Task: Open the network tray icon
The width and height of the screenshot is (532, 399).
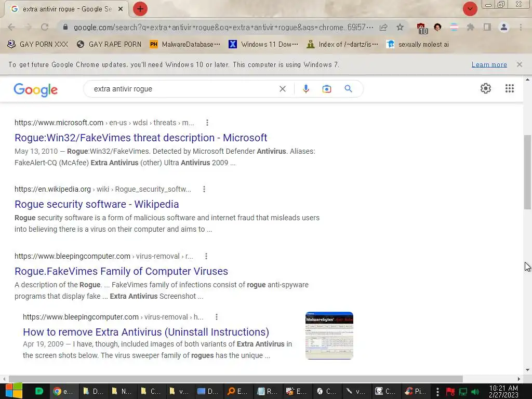Action: pyautogui.click(x=463, y=392)
